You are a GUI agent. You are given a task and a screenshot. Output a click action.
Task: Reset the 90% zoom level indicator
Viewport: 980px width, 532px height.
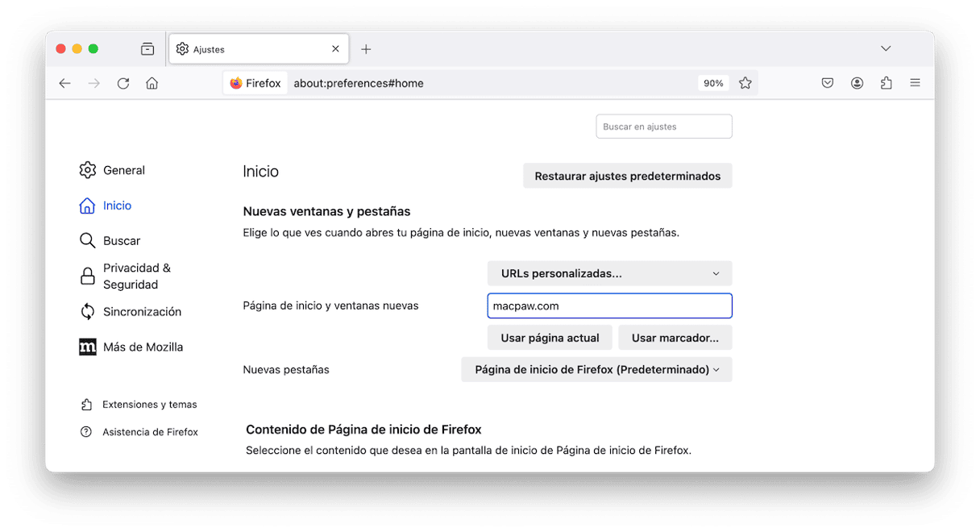pyautogui.click(x=713, y=83)
